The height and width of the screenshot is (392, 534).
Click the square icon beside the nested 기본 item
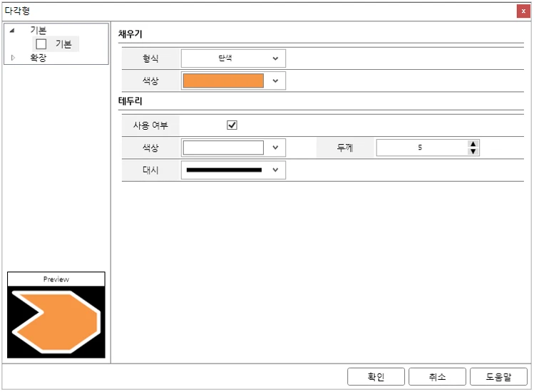tap(41, 44)
